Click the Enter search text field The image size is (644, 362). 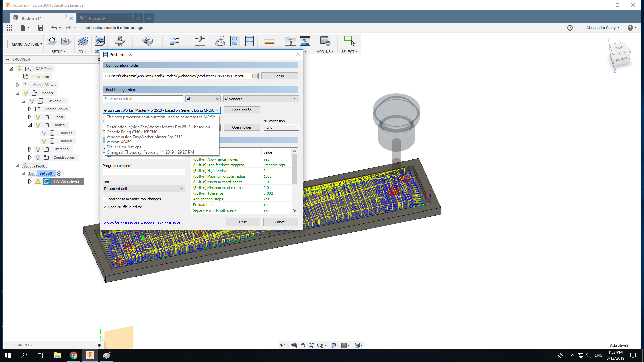[143, 99]
